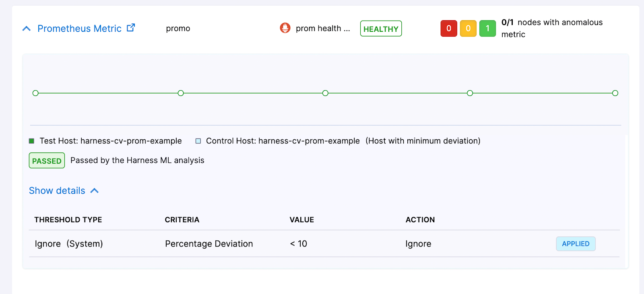
Task: Click the 'Ignore (System)' threshold type cell
Action: click(x=69, y=244)
